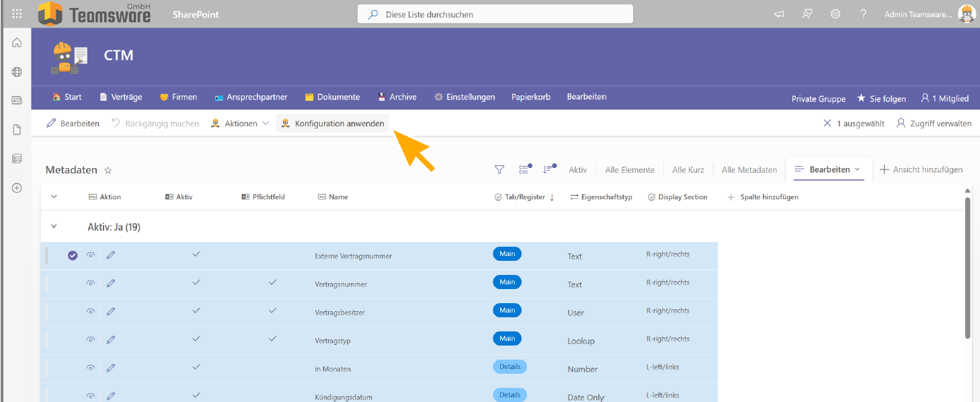The height and width of the screenshot is (402, 980).
Task: Open the group-by icon next to the filter
Action: [x=525, y=169]
